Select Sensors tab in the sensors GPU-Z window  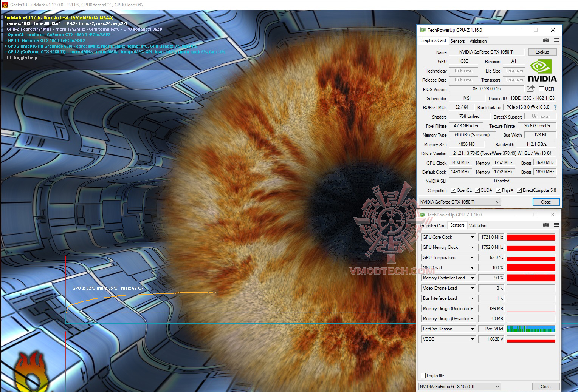457,225
